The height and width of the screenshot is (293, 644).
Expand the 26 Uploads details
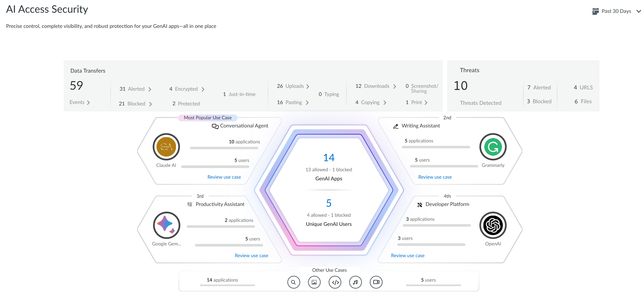(x=308, y=86)
